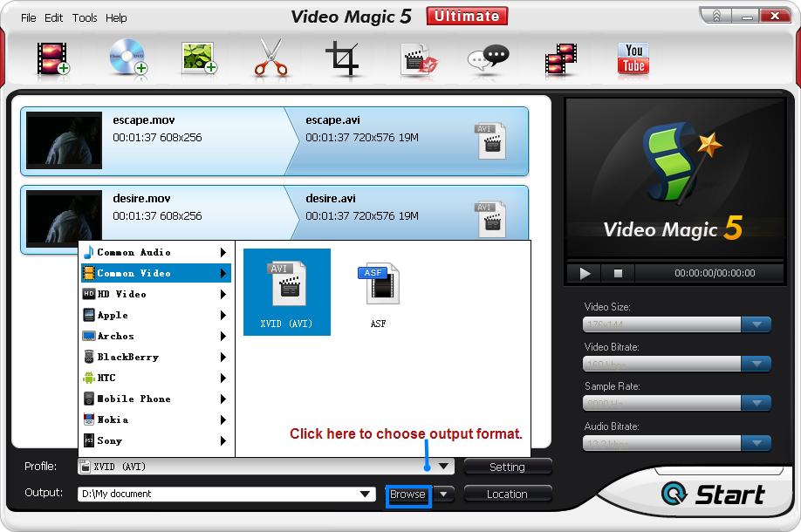Select the desire.avi output name
The width and height of the screenshot is (801, 532).
tap(331, 199)
